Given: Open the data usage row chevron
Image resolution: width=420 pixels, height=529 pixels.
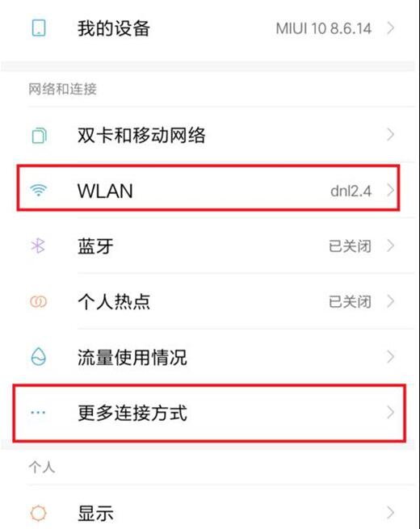Looking at the screenshot, I should [x=391, y=357].
